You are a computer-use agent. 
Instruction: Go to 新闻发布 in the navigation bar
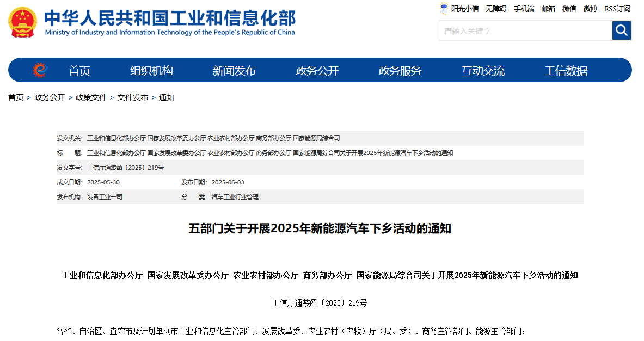tap(234, 71)
